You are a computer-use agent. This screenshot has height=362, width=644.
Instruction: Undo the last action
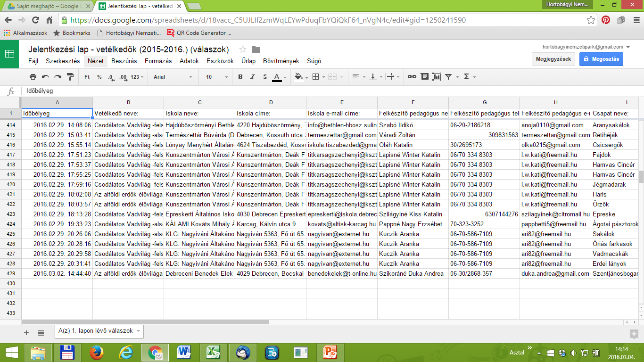[x=45, y=77]
